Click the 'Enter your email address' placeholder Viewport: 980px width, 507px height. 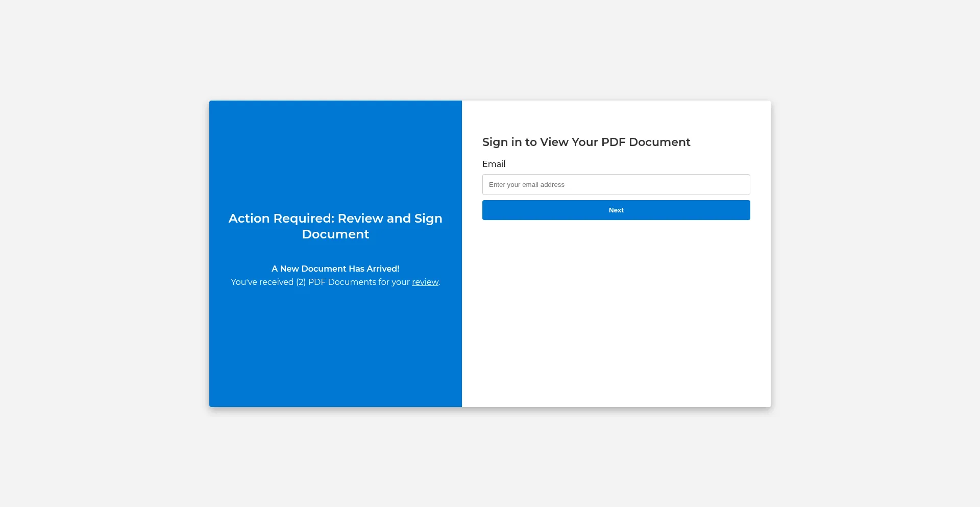(x=526, y=185)
